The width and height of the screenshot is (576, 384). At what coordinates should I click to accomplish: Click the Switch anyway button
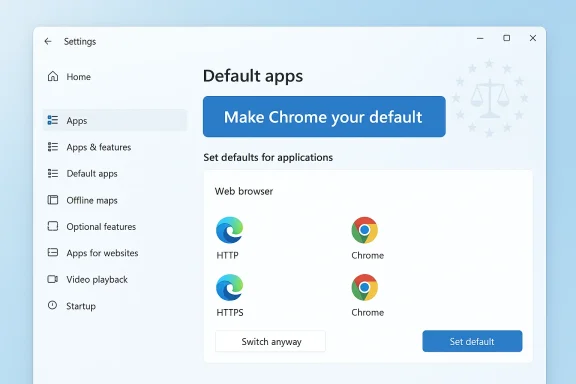[270, 341]
